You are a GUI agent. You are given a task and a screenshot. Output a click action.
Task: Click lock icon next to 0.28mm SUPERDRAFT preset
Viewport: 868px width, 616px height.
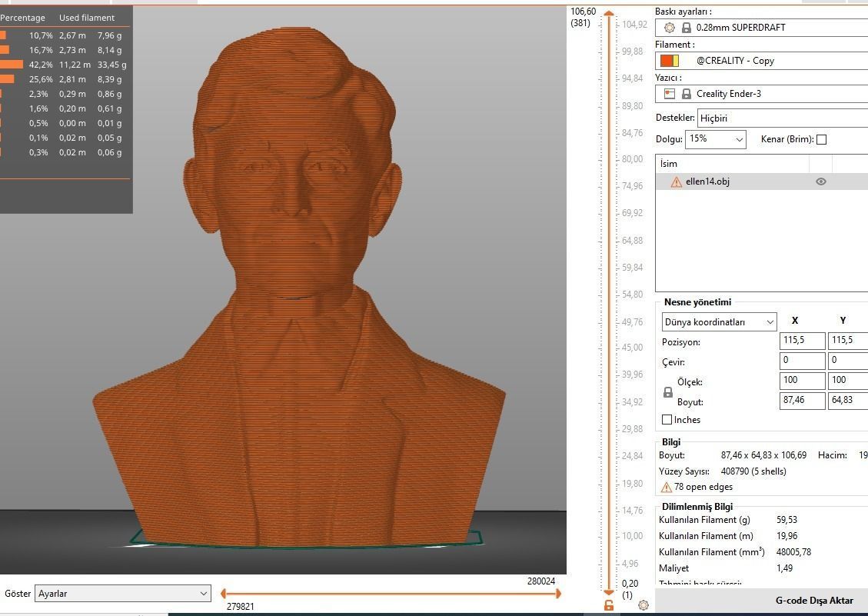pyautogui.click(x=687, y=27)
